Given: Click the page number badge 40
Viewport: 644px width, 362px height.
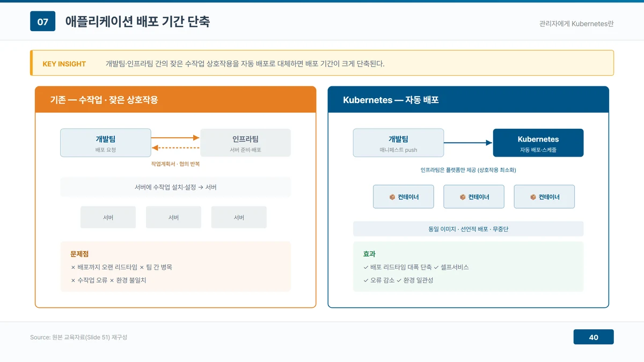Looking at the screenshot, I should pyautogui.click(x=594, y=337).
